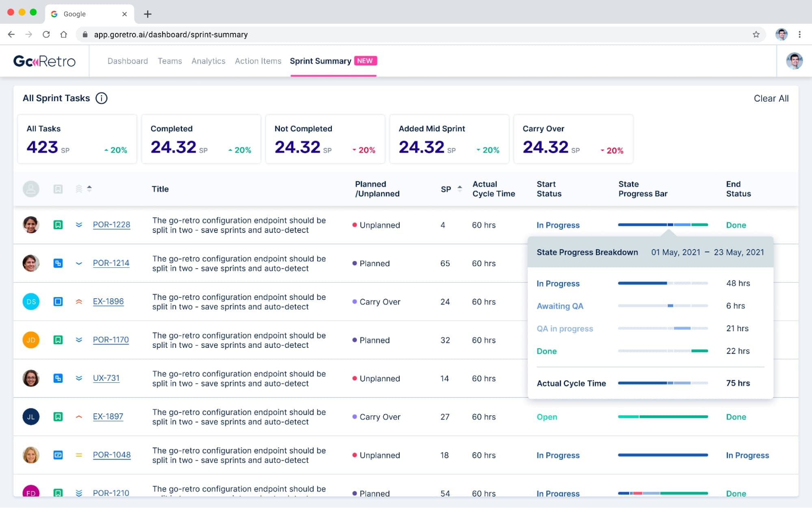Open the POR-1170 issue link

(x=110, y=340)
